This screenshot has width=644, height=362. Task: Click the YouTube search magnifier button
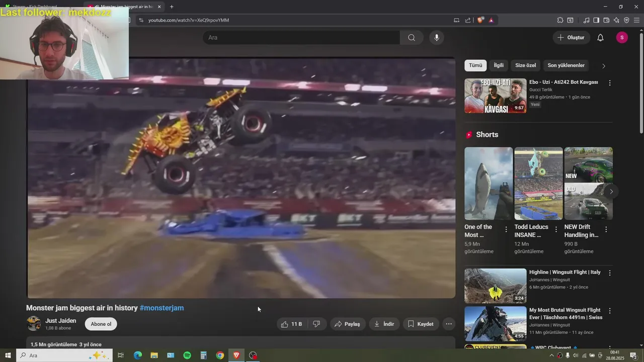412,37
